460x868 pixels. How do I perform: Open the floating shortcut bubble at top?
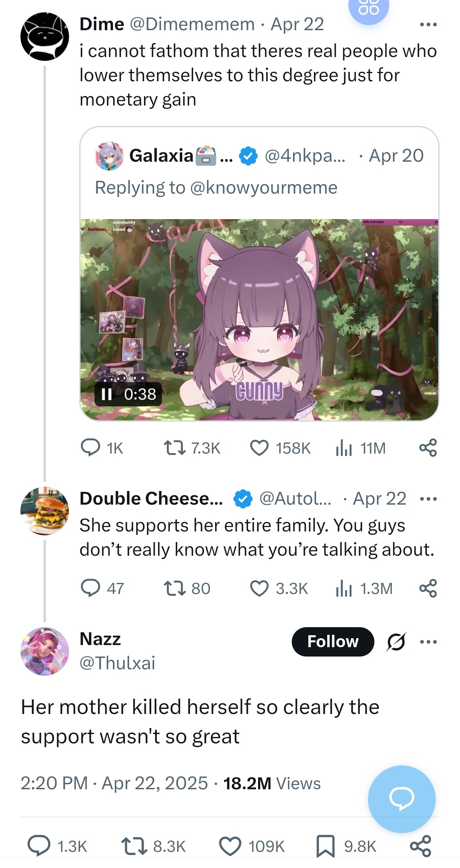369,8
